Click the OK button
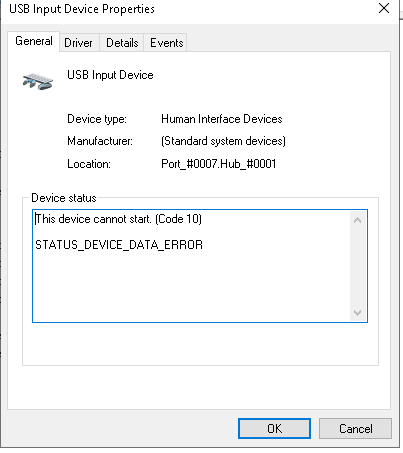The image size is (403, 453). 274,428
